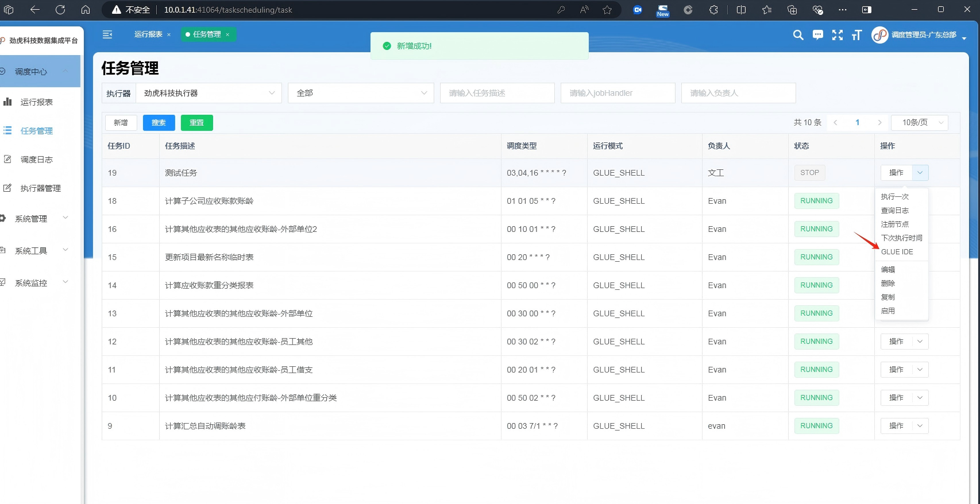Focus the jobHandler input field
Image resolution: width=980 pixels, height=504 pixels.
coord(618,93)
